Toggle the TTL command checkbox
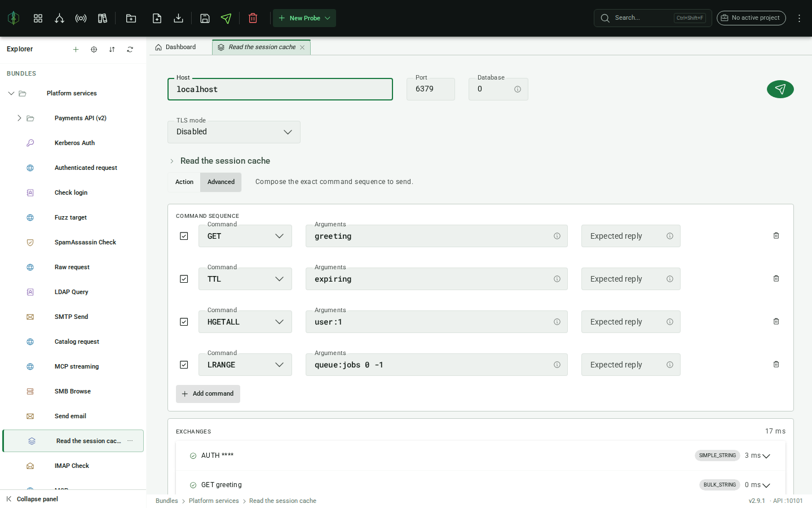 (x=184, y=279)
